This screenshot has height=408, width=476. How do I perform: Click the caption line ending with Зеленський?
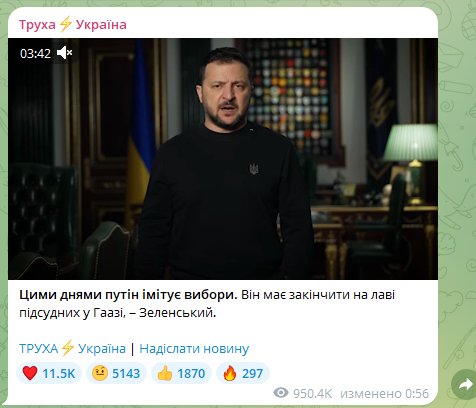coord(118,313)
